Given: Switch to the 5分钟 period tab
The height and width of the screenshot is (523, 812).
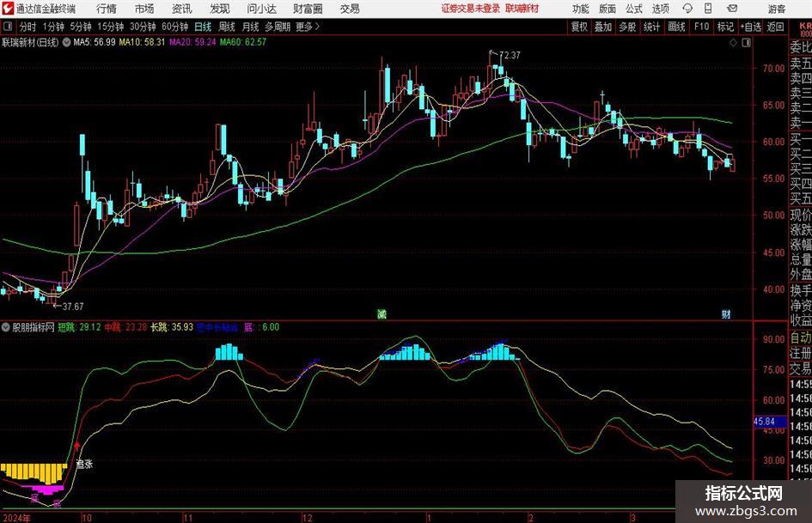Looking at the screenshot, I should tap(81, 27).
